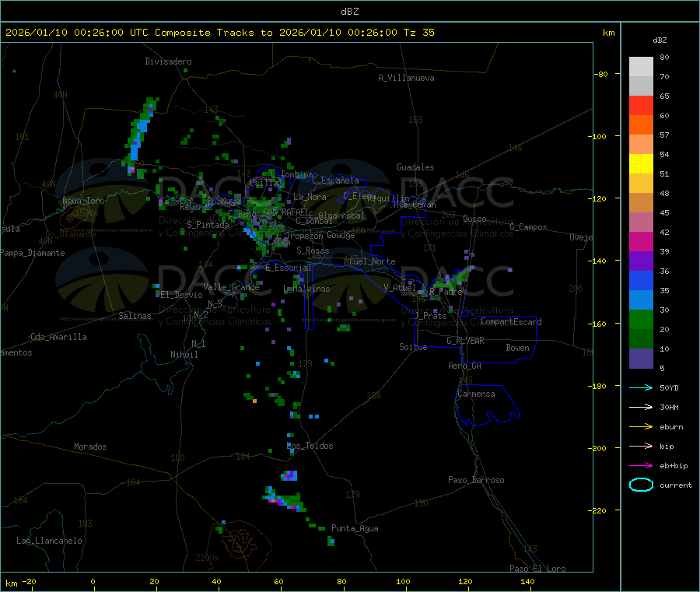Click the magenta 39-42 dBZ swatch

click(641, 241)
